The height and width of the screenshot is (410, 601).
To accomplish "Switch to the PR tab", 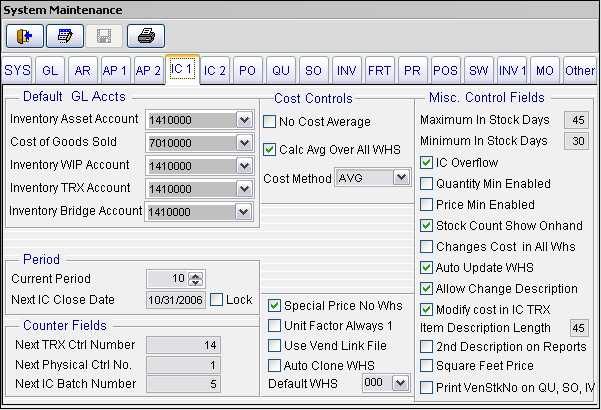I will coord(412,71).
